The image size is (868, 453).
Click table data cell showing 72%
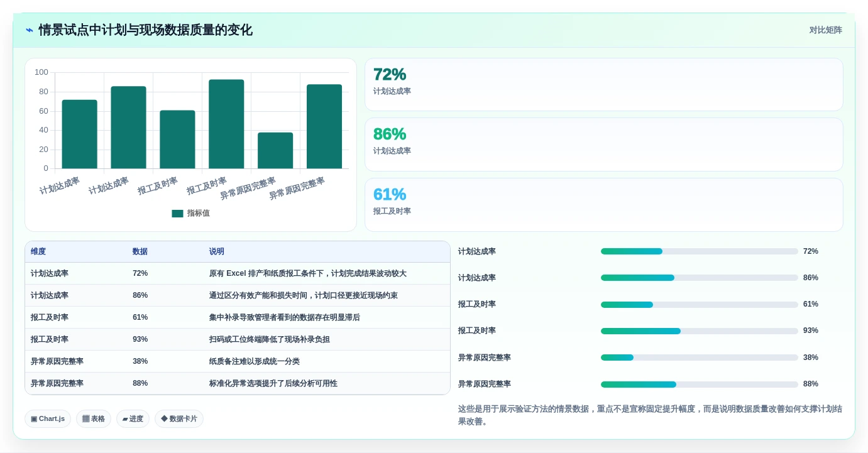click(140, 273)
